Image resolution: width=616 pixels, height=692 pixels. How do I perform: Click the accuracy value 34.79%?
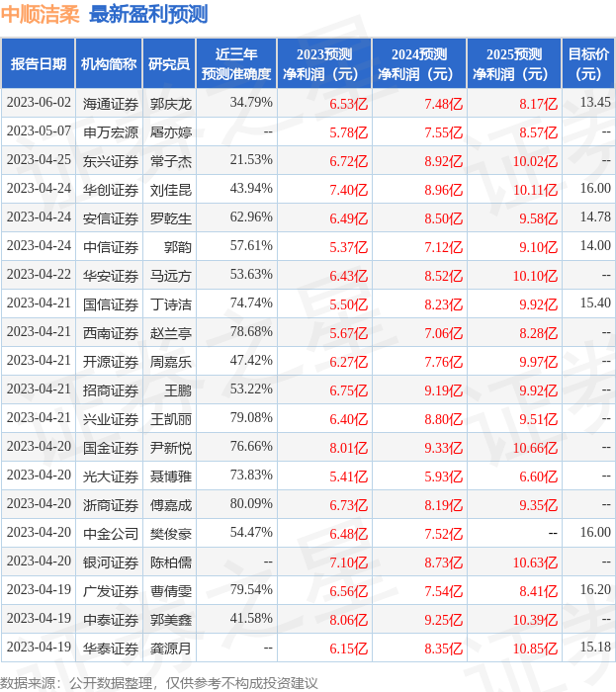click(x=251, y=103)
